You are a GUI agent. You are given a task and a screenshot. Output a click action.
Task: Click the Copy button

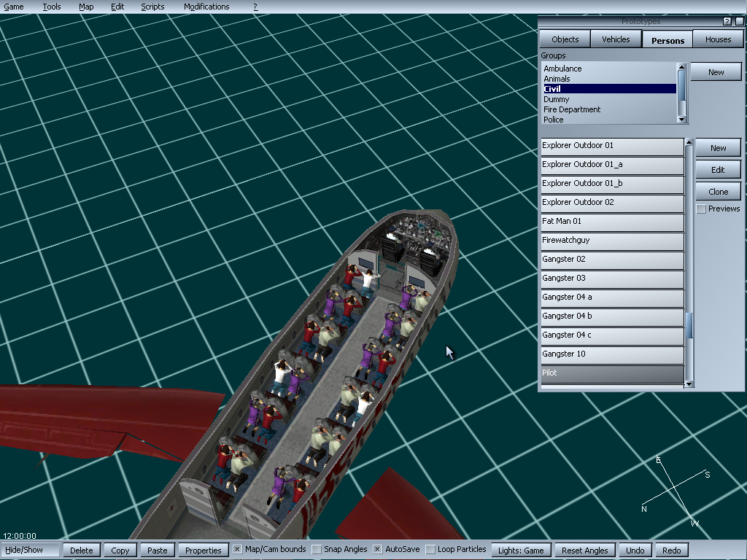click(x=120, y=551)
